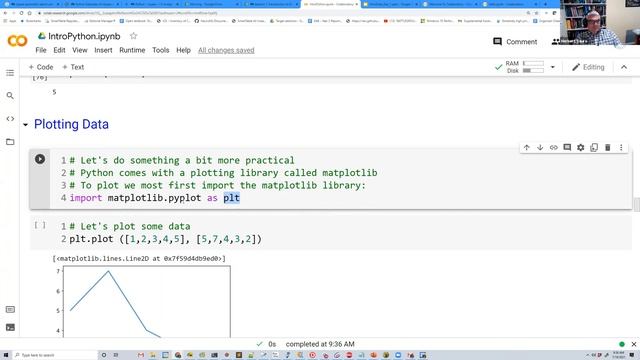Click the RAM usage bar
This screenshot has width=640, height=360.
pos(533,63)
